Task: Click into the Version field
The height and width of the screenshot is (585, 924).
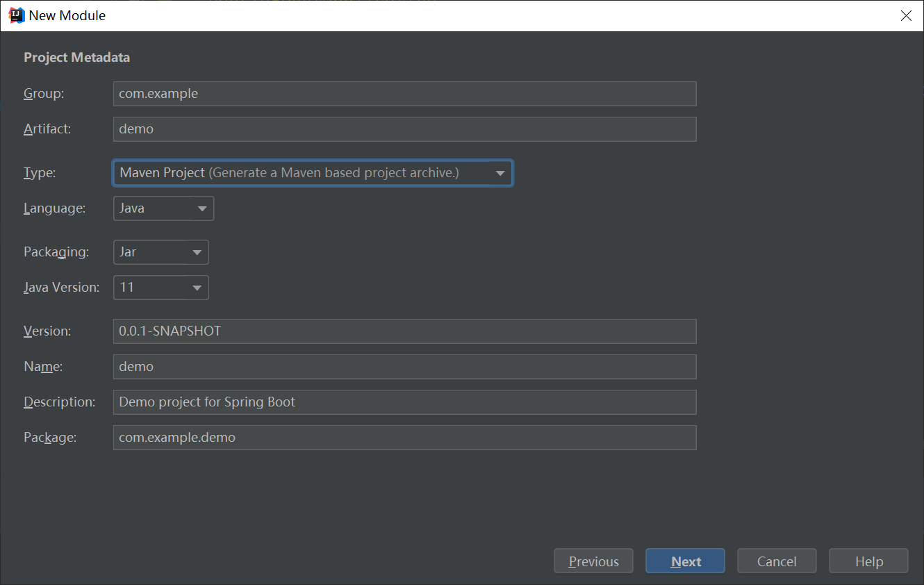Action: pyautogui.click(x=404, y=331)
